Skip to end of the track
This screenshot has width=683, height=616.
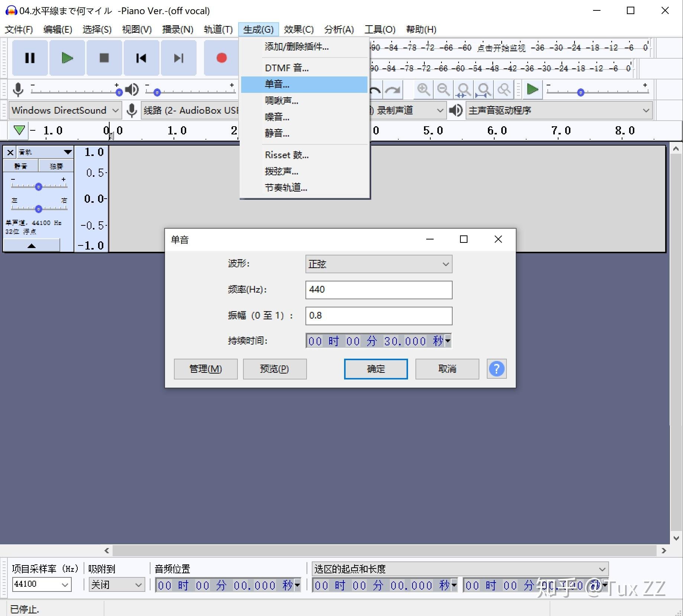[x=178, y=58]
